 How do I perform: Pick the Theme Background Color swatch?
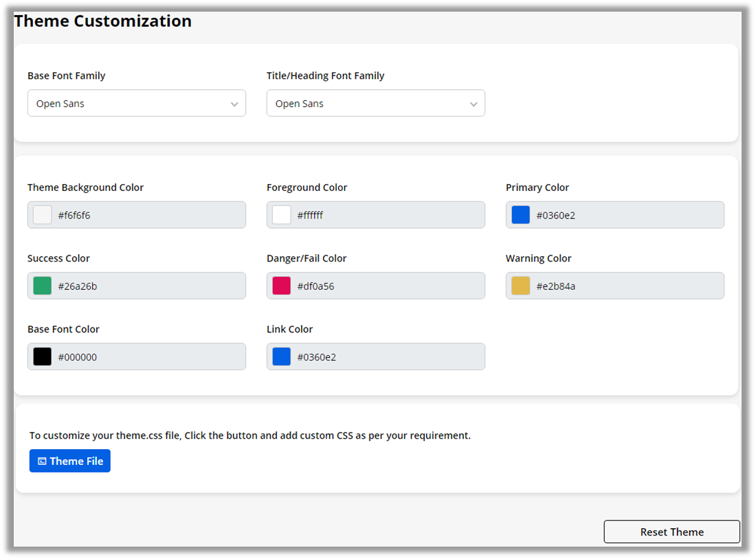[x=43, y=215]
